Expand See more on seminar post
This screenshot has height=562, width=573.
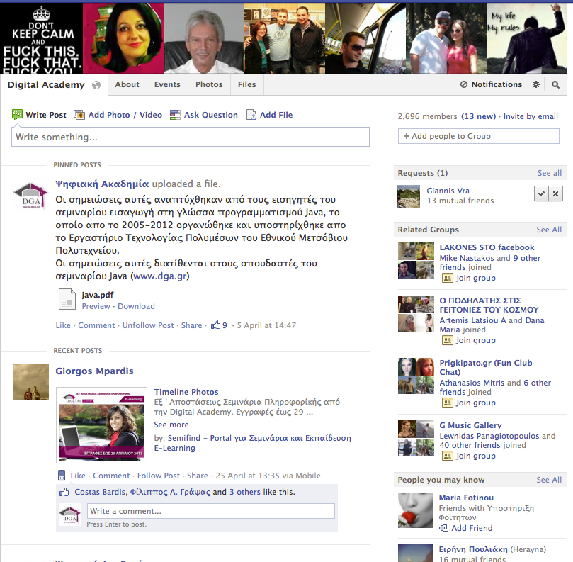(x=171, y=425)
